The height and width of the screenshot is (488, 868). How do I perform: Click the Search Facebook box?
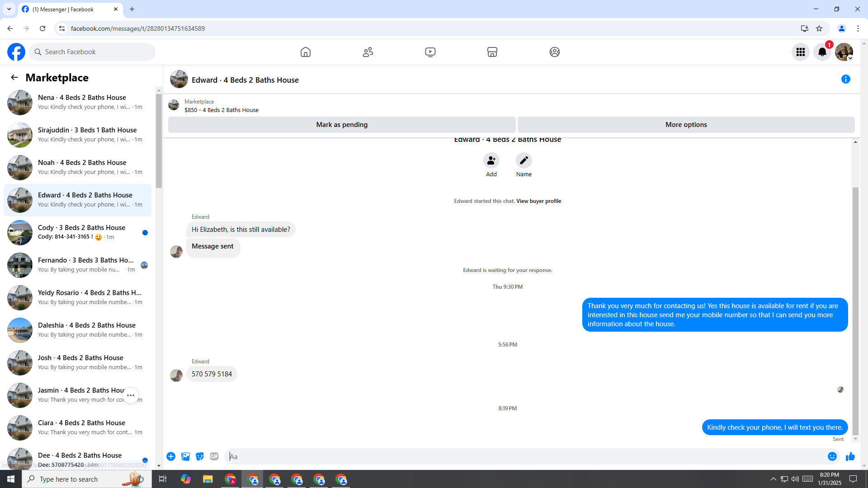(92, 52)
